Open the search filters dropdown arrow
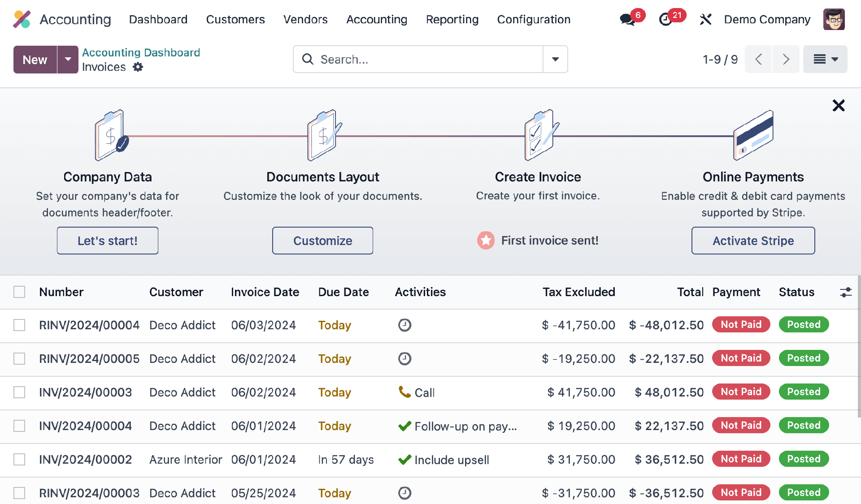The width and height of the screenshot is (861, 504). [x=555, y=59]
